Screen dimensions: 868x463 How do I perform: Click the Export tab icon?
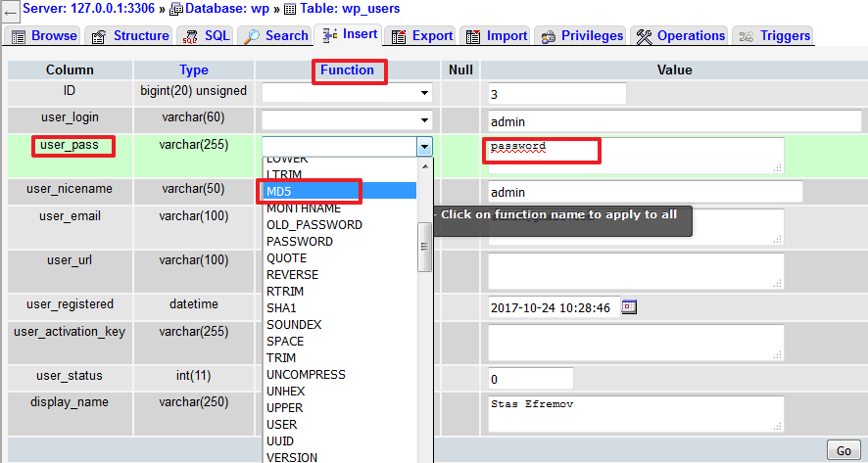tap(399, 36)
